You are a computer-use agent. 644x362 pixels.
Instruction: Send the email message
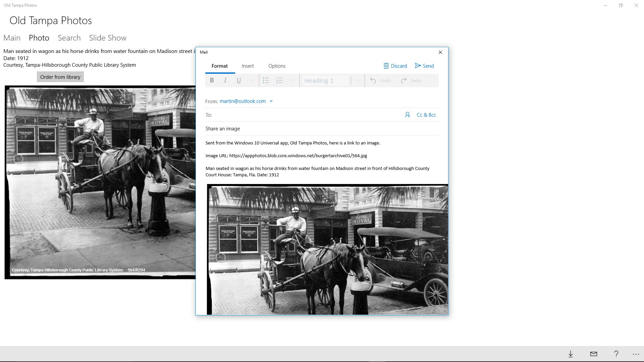(x=424, y=66)
